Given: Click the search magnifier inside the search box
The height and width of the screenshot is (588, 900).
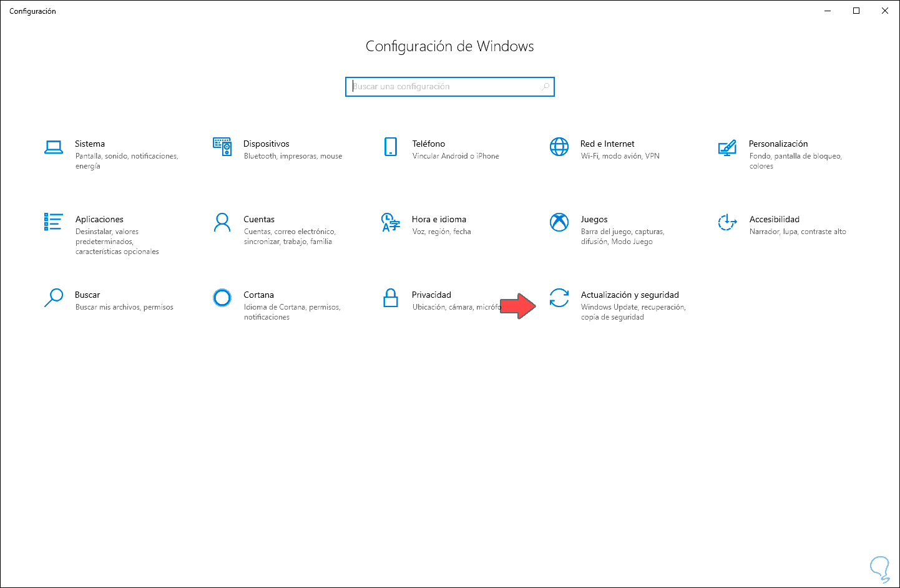Looking at the screenshot, I should [x=544, y=86].
